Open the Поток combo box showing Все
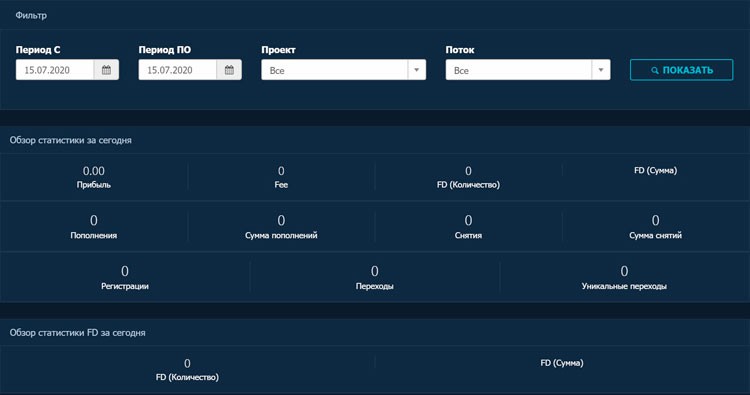 (528, 70)
